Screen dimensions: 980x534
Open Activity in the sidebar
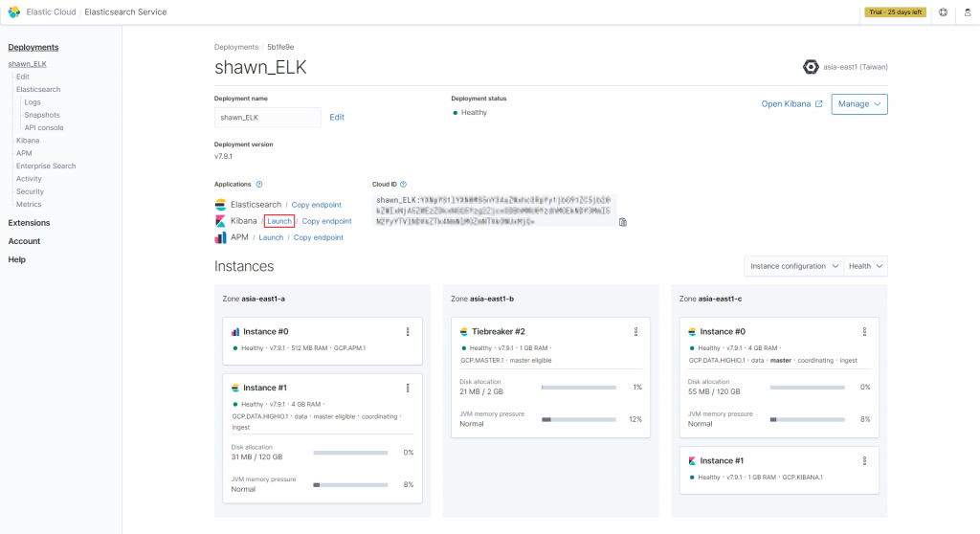point(29,179)
